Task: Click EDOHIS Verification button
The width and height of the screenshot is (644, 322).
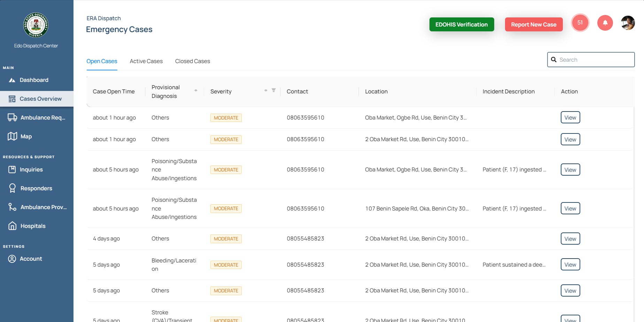Action: point(461,24)
